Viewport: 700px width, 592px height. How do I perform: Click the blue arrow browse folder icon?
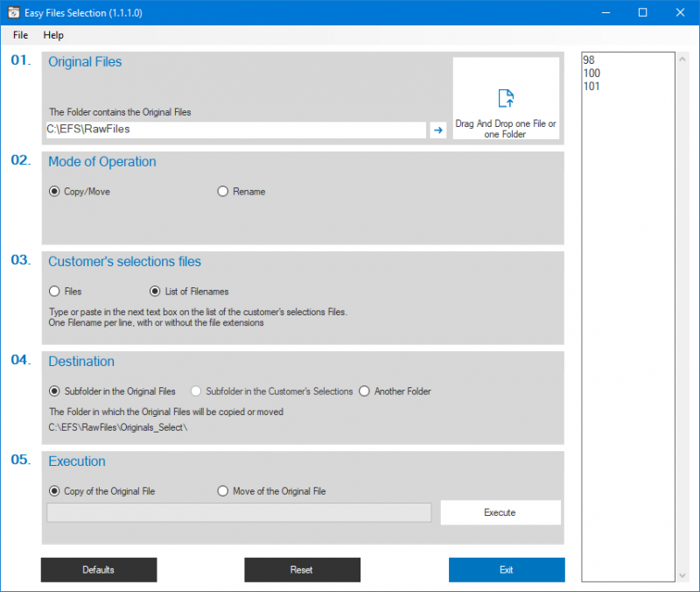click(x=438, y=130)
